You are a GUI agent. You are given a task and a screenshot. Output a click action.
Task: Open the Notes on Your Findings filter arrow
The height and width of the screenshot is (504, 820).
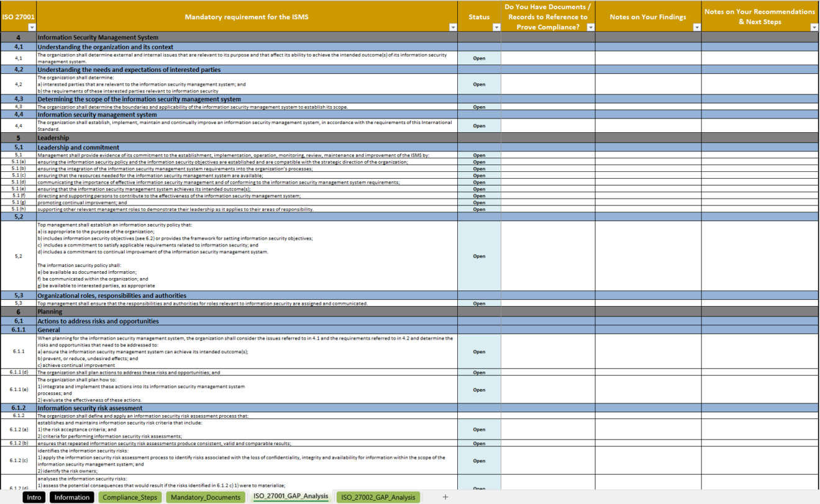696,27
